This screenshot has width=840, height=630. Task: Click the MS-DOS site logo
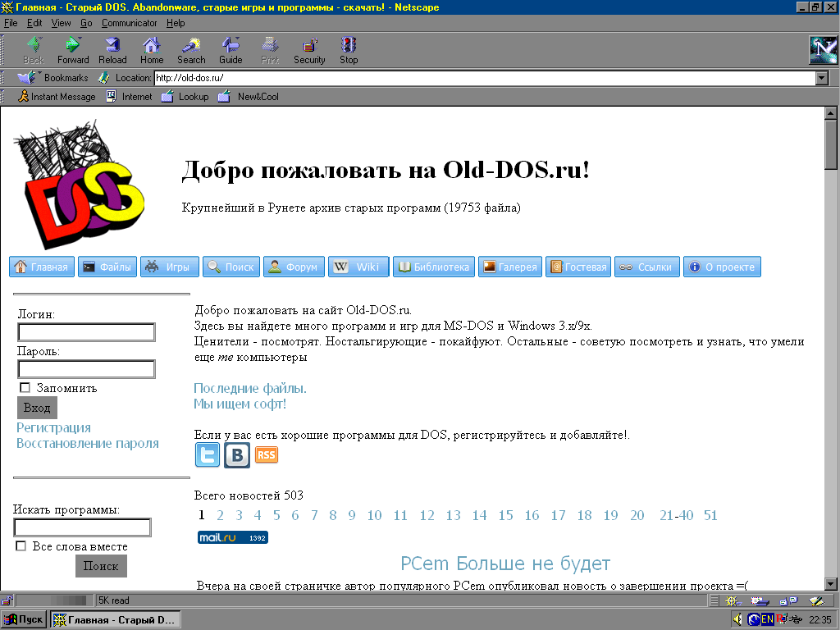80,185
